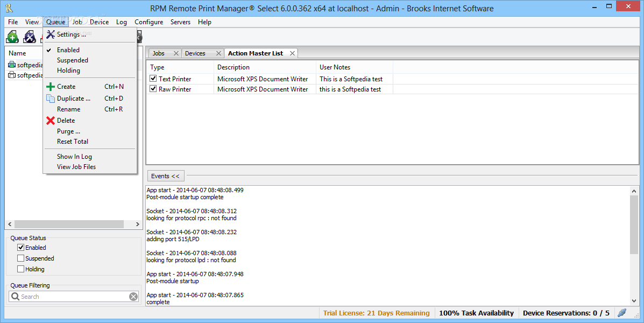Click the events log scroll up arrow
This screenshot has width=644, height=323.
tap(634, 191)
